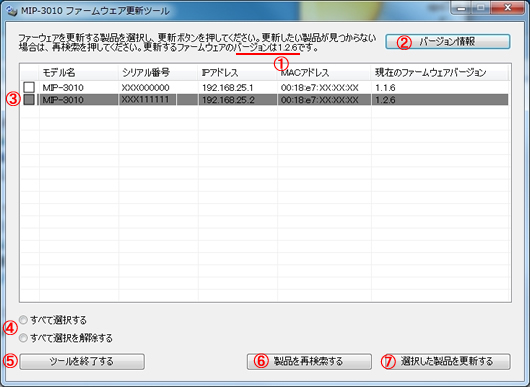The height and width of the screenshot is (387, 530).
Task: Click the バージョン情報 button
Action: tap(448, 42)
